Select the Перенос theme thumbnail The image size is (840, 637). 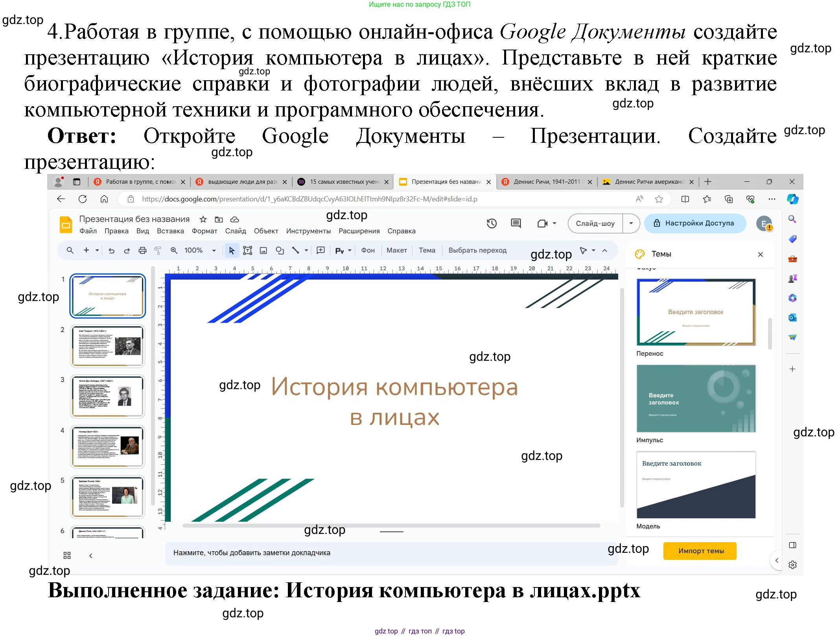tap(696, 312)
